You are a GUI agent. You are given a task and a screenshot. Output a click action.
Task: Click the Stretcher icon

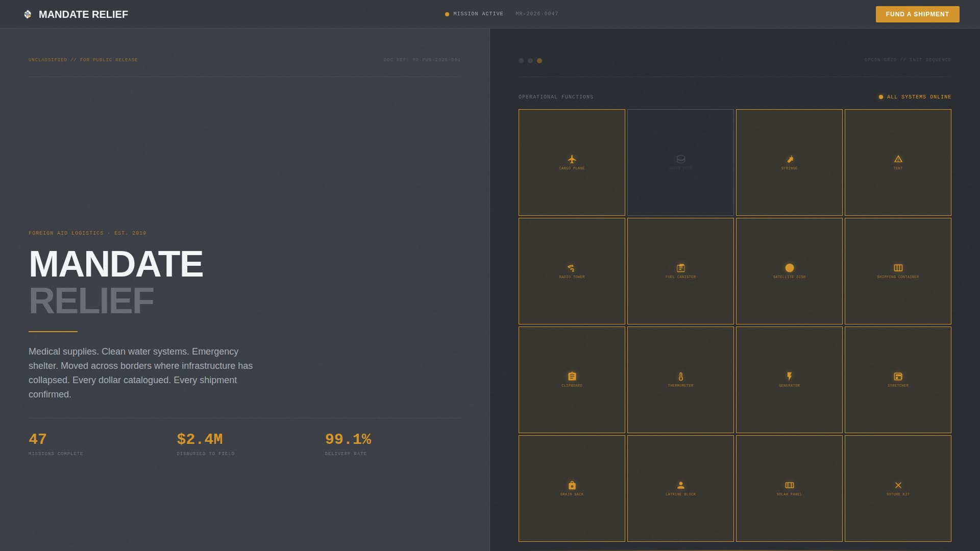(x=898, y=377)
